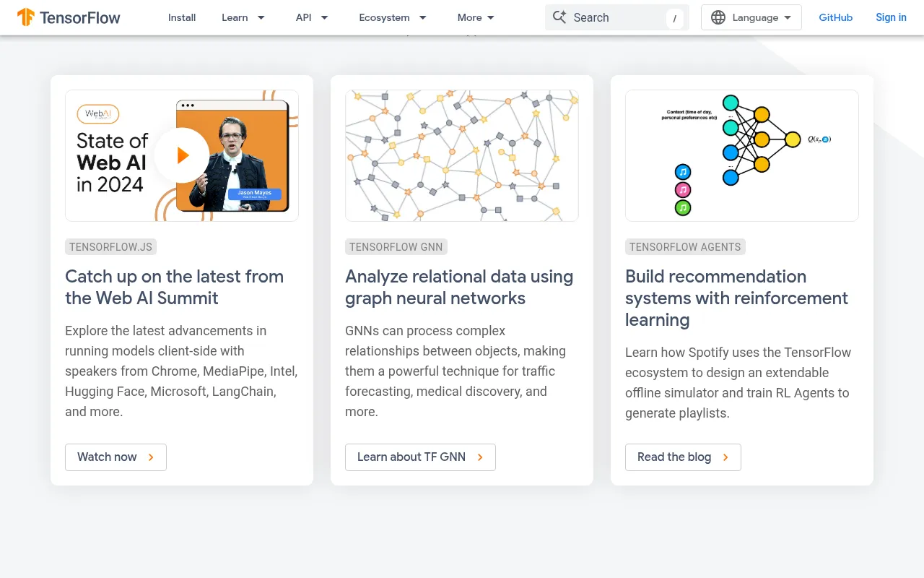The height and width of the screenshot is (578, 924).
Task: Open 'Build recommendation systems with reinforcement learning'
Action: click(x=736, y=298)
